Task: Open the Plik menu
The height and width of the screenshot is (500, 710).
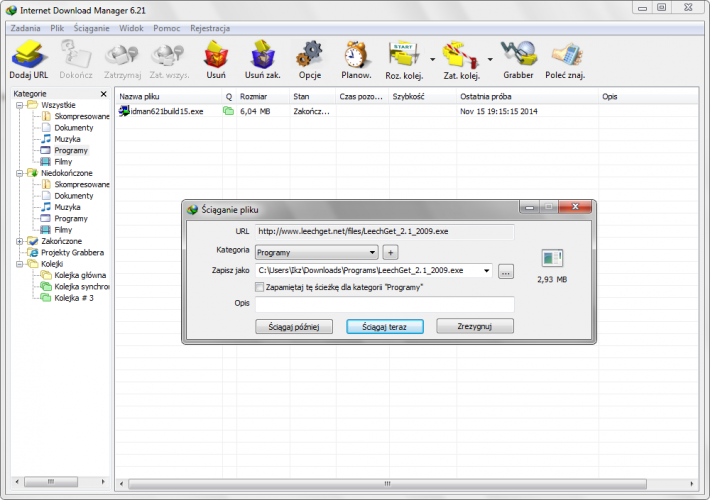Action: click(x=57, y=28)
